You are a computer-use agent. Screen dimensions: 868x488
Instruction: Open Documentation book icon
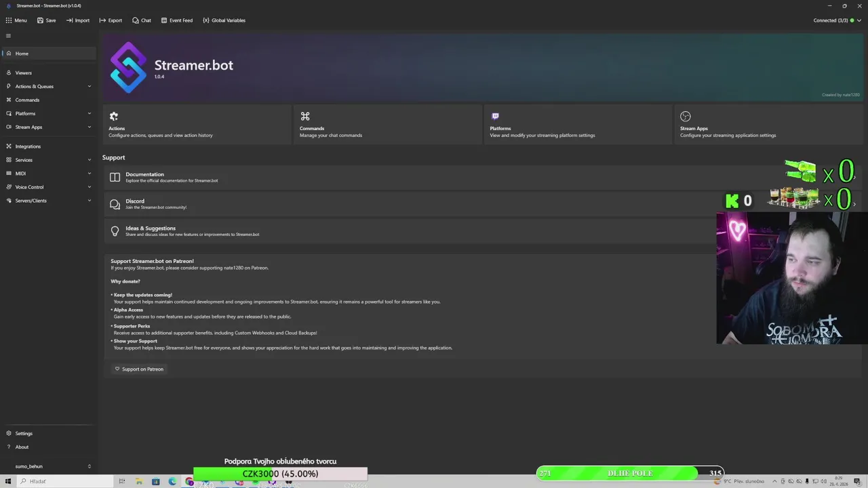115,177
